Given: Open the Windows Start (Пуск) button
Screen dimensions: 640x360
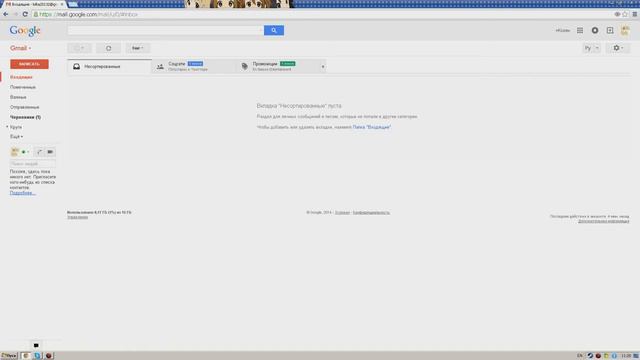Looking at the screenshot, I should tap(9, 356).
